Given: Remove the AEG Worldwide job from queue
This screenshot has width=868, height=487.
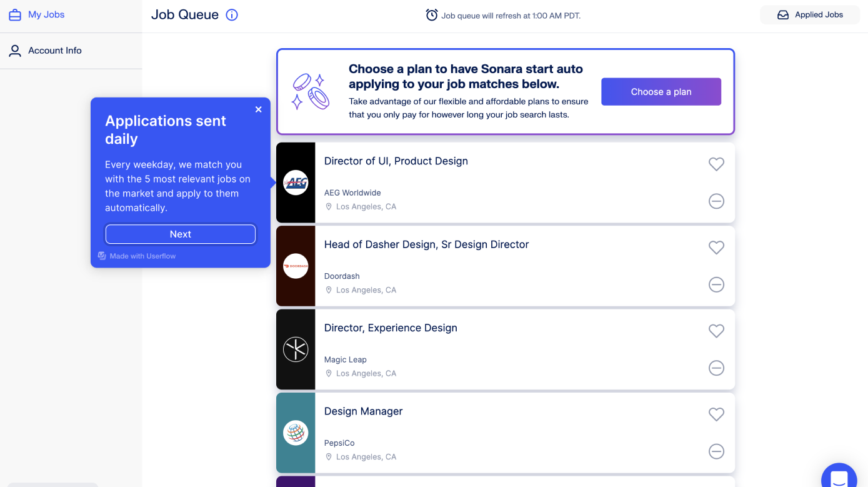Looking at the screenshot, I should 716,201.
